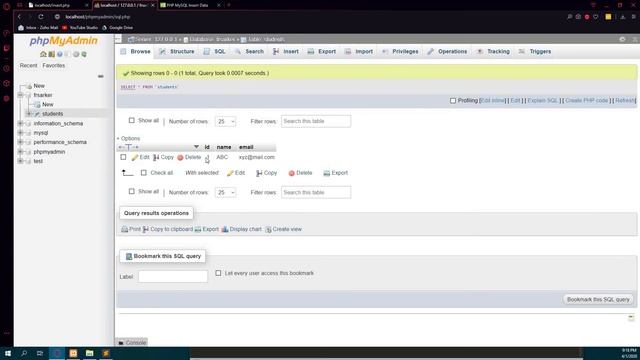Open File Explorer from taskbar
This screenshot has height=360, width=640.
89,353
